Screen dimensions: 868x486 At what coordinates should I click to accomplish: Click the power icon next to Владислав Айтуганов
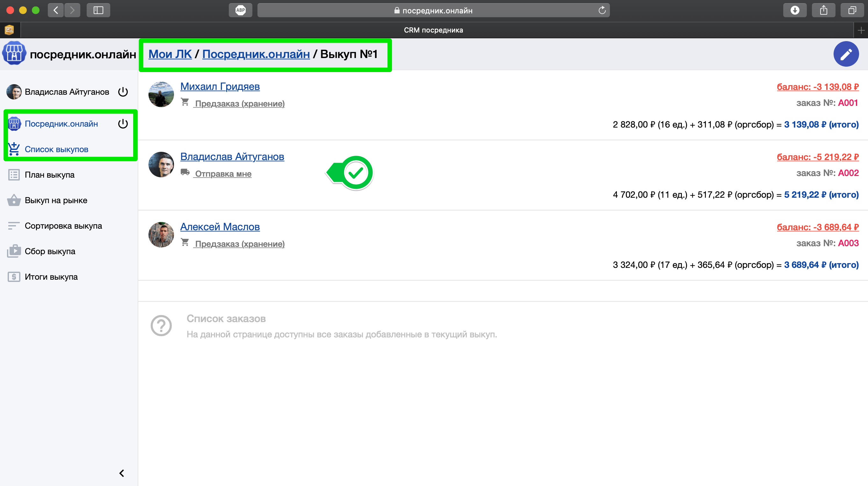[123, 92]
